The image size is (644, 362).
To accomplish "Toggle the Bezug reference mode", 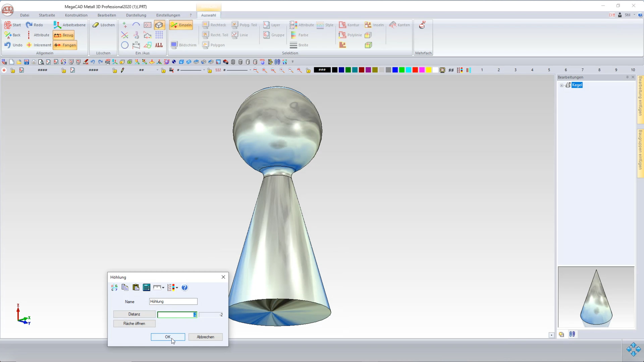I will coord(64,35).
